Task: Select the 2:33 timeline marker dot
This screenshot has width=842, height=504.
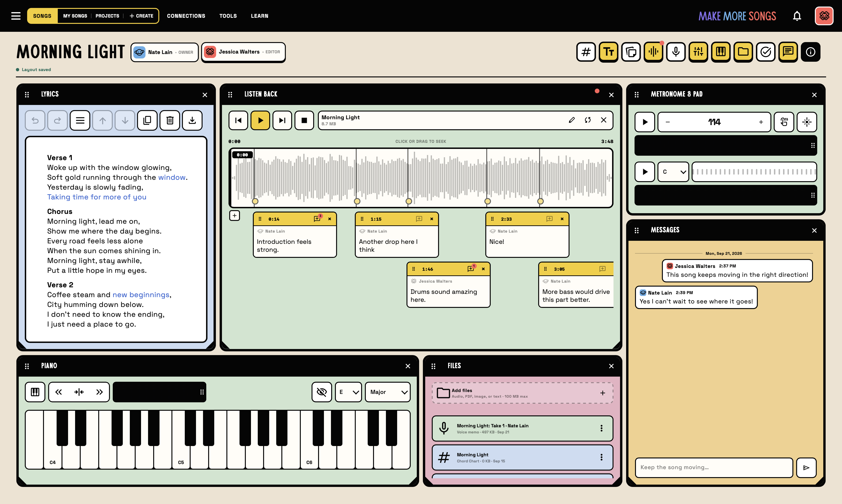Action: pyautogui.click(x=488, y=201)
